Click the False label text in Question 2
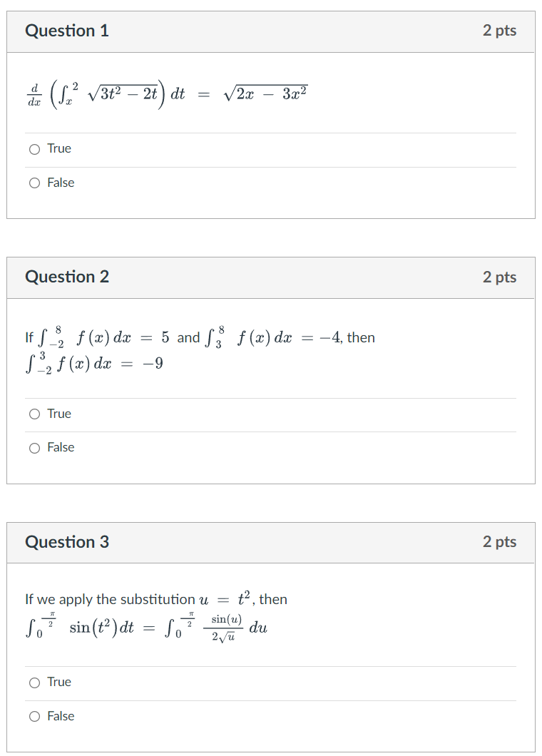Viewport: 542px width, 756px height. point(62,447)
